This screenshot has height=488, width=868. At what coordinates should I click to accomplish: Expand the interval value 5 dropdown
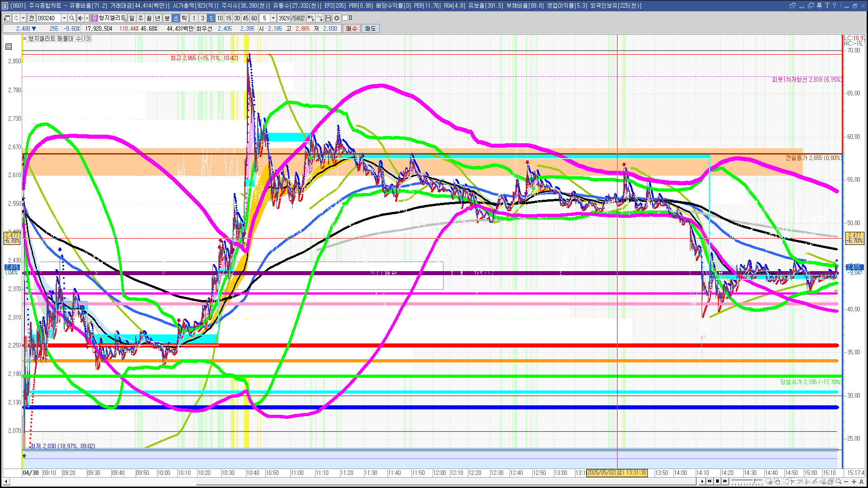tap(273, 18)
